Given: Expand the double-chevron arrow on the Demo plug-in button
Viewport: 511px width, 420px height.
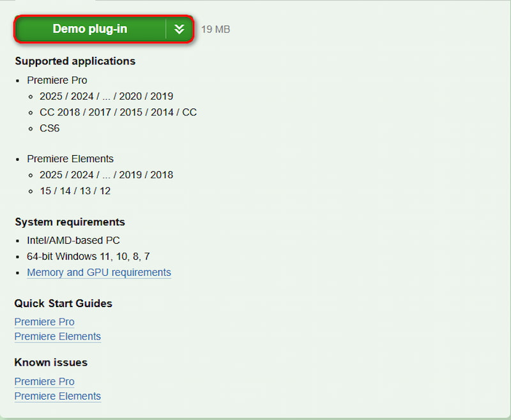Looking at the screenshot, I should point(179,29).
